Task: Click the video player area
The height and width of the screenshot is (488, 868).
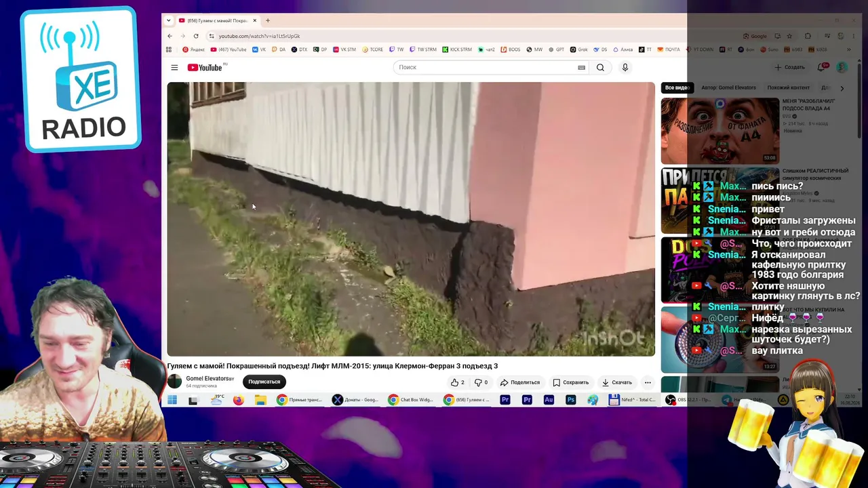Action: 411,219
